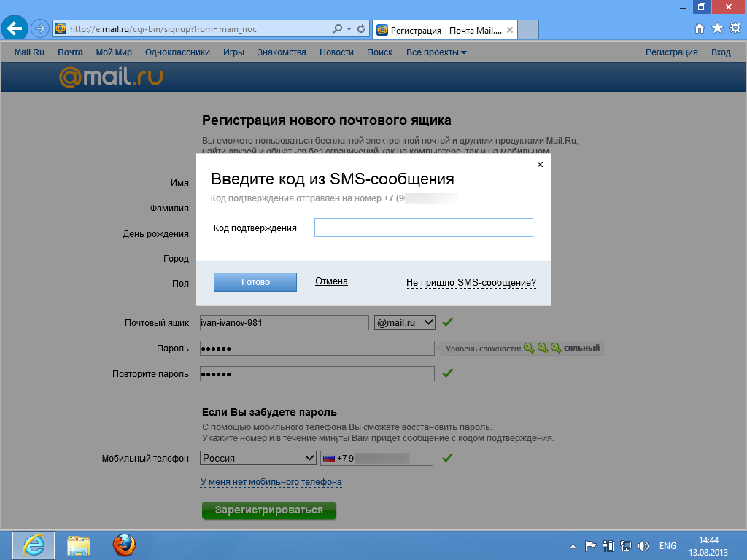Open the Россия country dropdown
This screenshot has width=747, height=560.
(258, 458)
